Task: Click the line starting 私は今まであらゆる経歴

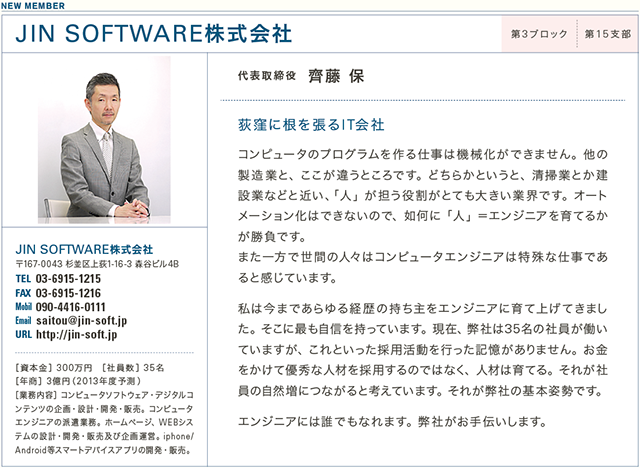Action: [x=423, y=309]
